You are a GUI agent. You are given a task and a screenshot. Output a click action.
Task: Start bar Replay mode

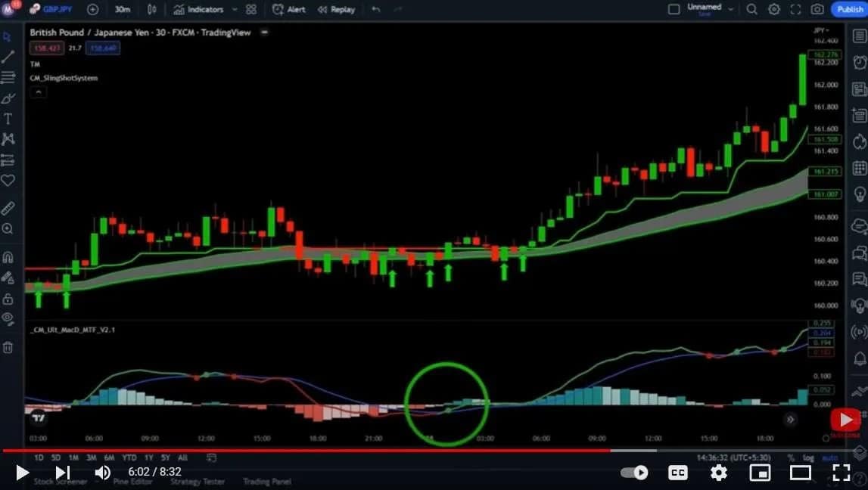point(335,9)
